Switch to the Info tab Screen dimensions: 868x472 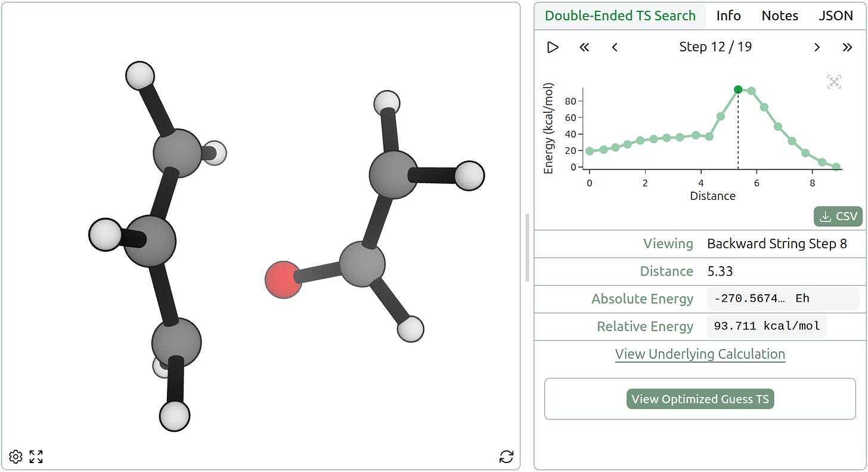[728, 16]
